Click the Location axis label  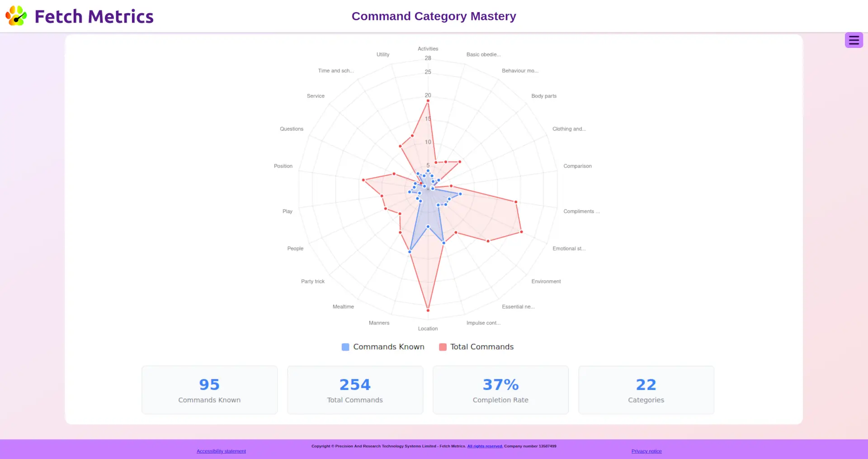(428, 328)
